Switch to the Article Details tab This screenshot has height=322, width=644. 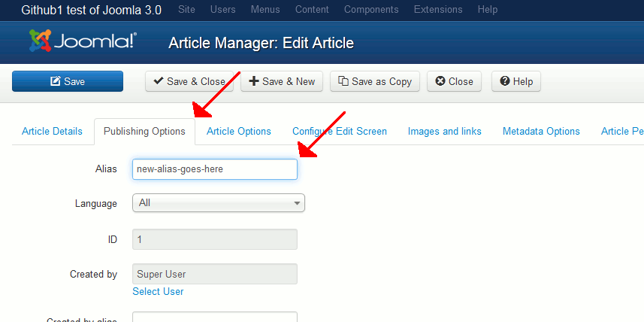click(52, 131)
